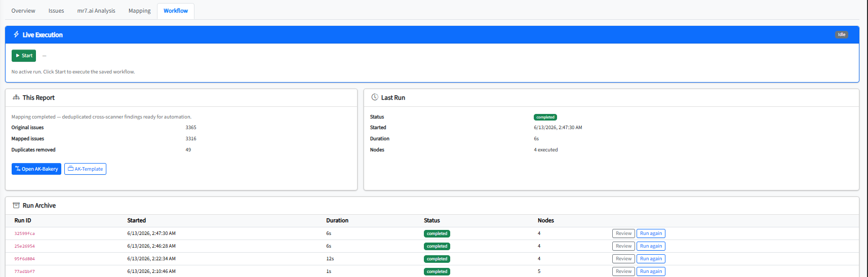This screenshot has height=277, width=868.
Task: Click completed status of run 32599fca
Action: pos(437,233)
